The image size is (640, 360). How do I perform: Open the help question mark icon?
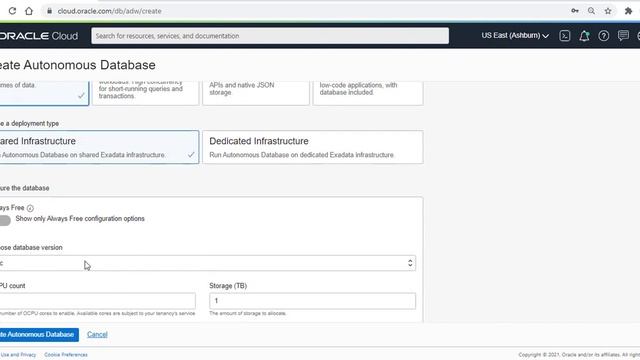(604, 36)
